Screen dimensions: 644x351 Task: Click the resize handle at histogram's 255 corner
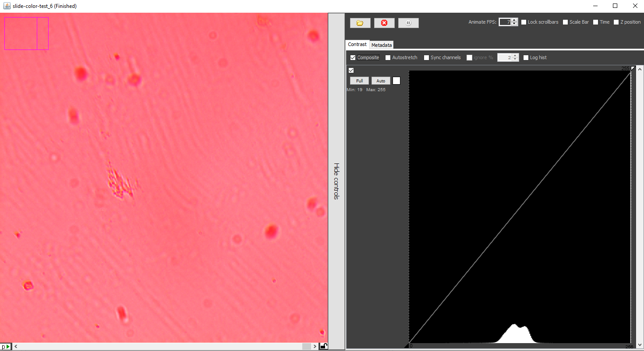632,69
